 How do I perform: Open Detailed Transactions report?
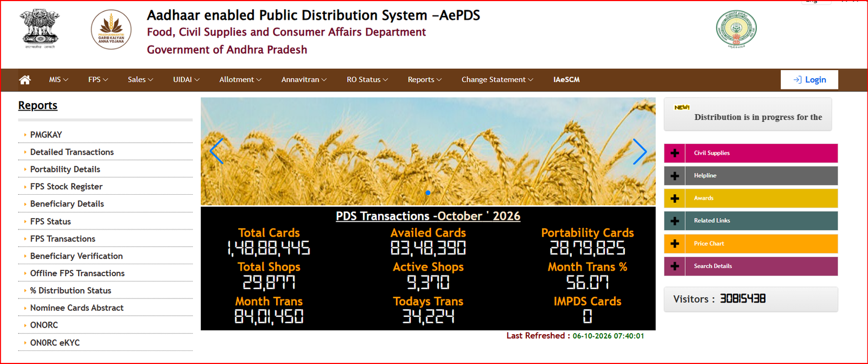72,152
